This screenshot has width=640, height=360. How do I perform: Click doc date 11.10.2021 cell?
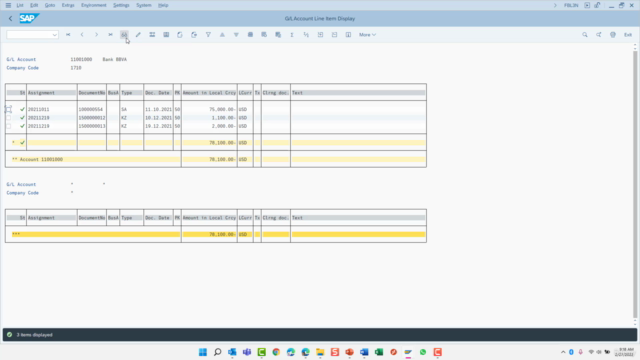click(x=158, y=109)
